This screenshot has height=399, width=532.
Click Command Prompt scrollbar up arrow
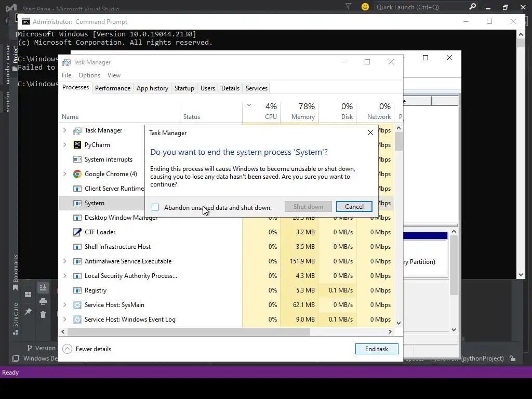point(521,34)
